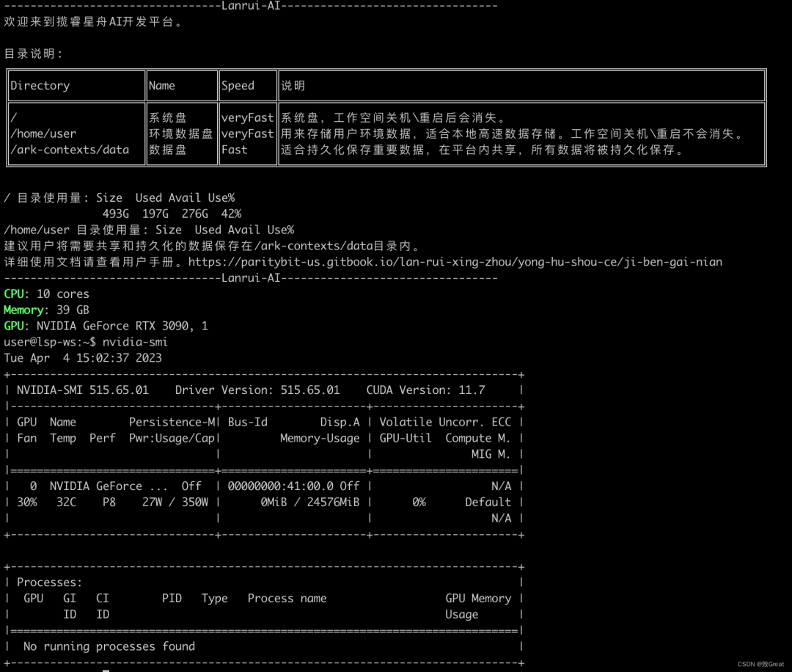Screen dimensions: 792x672
Task: Click the green GPU label
Action: [x=14, y=326]
